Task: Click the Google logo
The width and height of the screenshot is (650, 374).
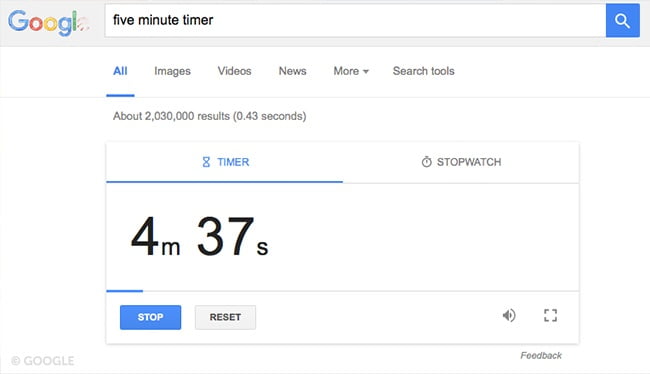Action: pyautogui.click(x=48, y=22)
